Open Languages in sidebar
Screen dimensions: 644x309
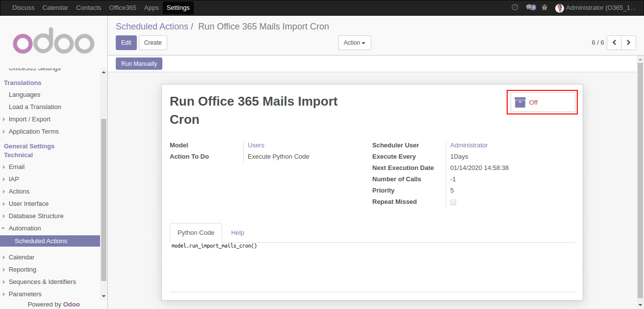click(x=25, y=95)
